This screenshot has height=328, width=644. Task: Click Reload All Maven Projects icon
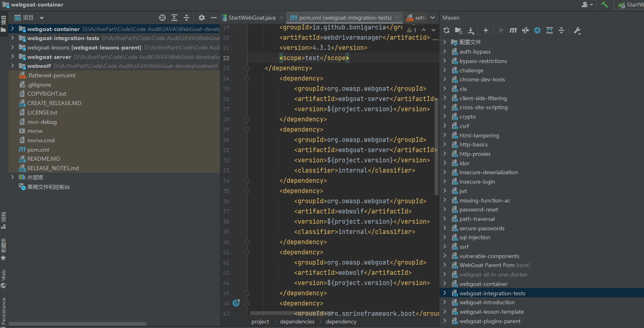click(447, 30)
